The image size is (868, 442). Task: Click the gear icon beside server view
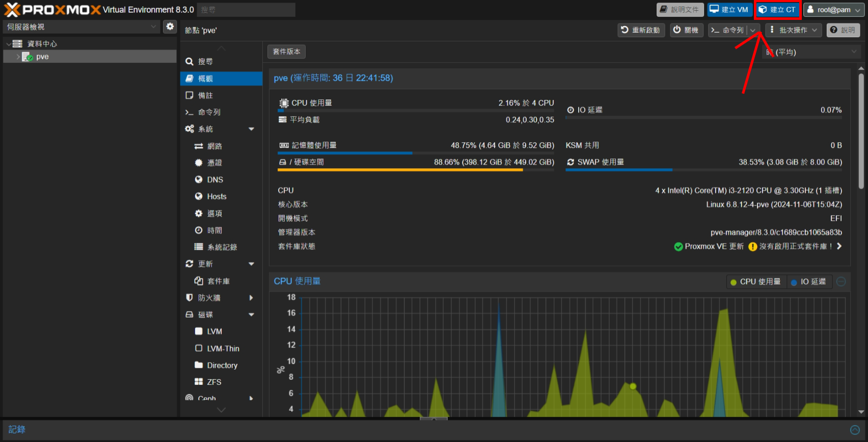[170, 27]
